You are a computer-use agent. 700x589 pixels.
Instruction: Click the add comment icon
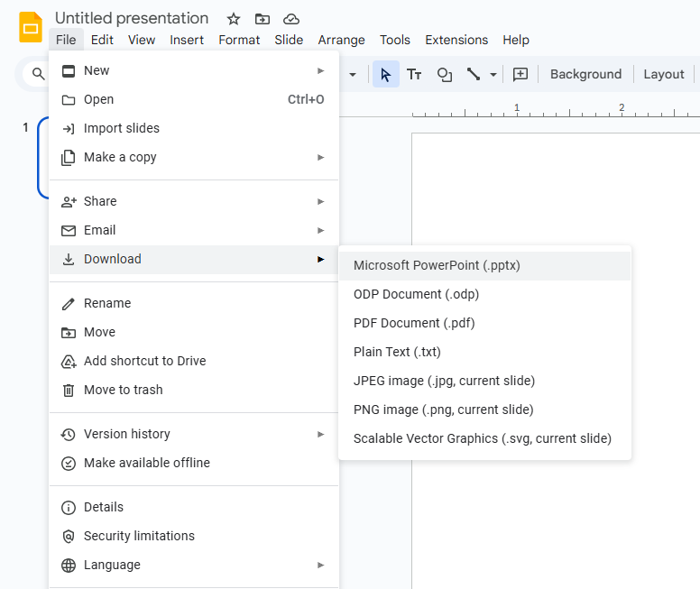point(520,74)
